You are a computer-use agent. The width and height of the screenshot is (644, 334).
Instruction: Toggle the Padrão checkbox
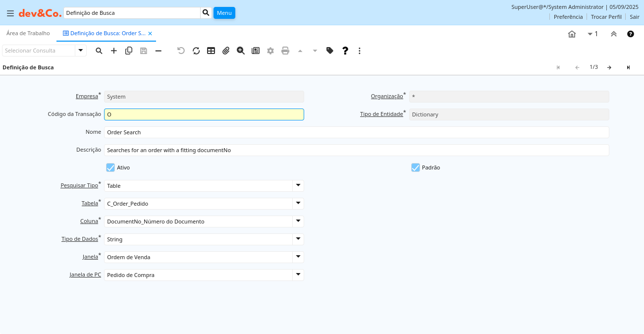click(416, 167)
